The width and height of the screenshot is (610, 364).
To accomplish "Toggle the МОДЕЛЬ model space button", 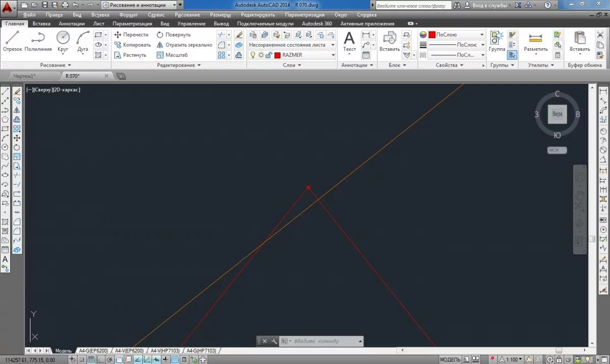I will click(x=450, y=359).
